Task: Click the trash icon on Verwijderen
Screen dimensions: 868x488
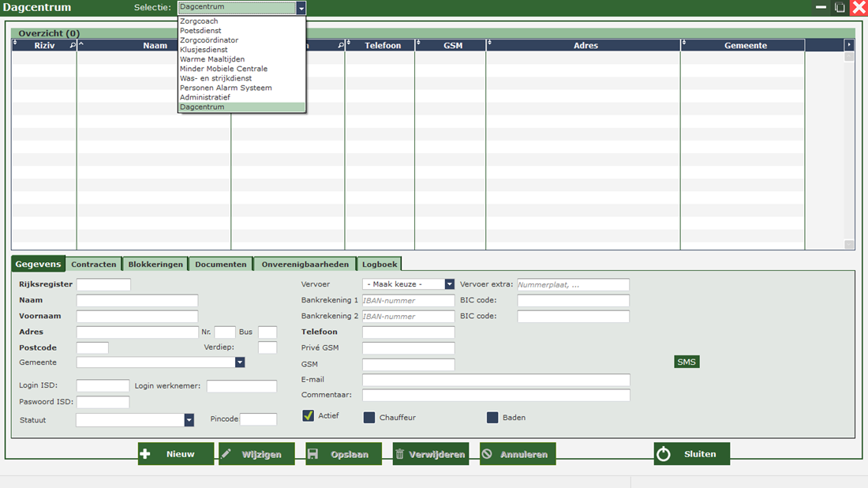Action: (400, 454)
